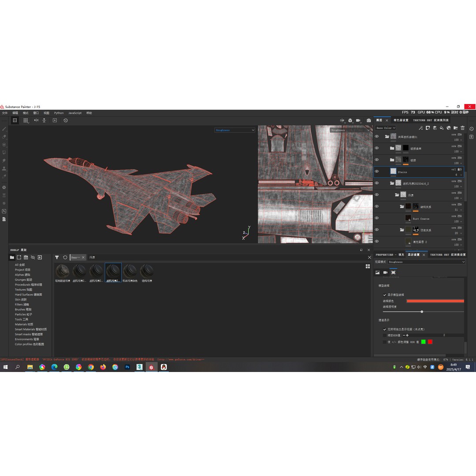Screen dimensions: 476x476
Task: Click the shelf import resources arrow icon
Action: click(40, 257)
